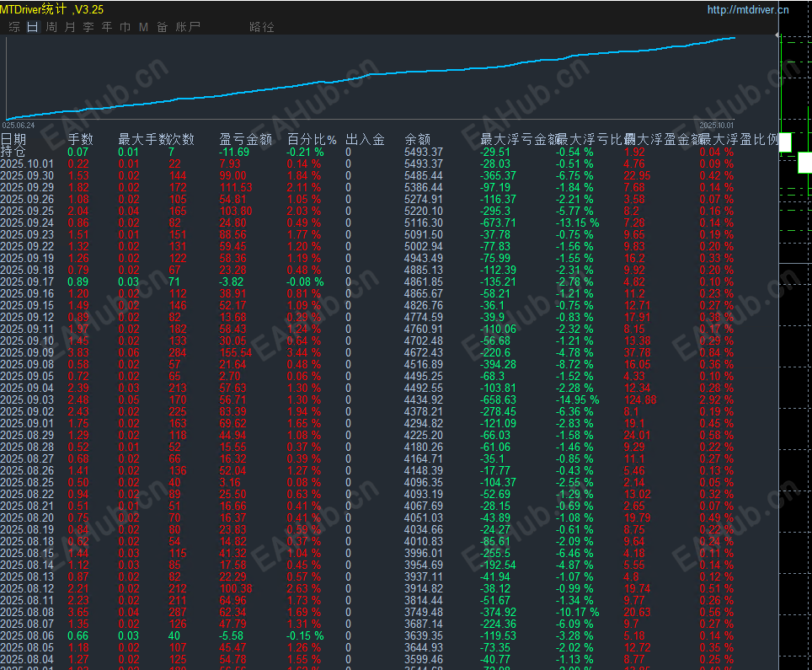
Task: Open the 备 toolbar icon
Action: tap(162, 27)
